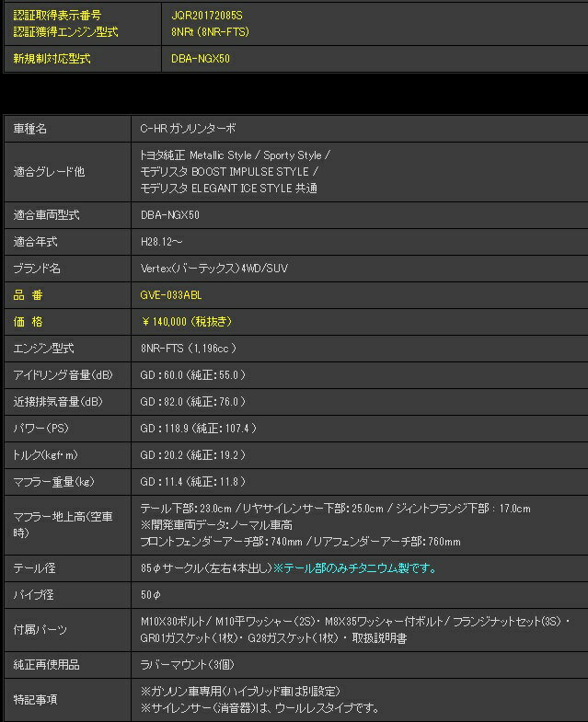Viewport: 588px width, 722px height.
Task: Click the yellow price ¥140,000 (税抜き)
Action: 186,322
